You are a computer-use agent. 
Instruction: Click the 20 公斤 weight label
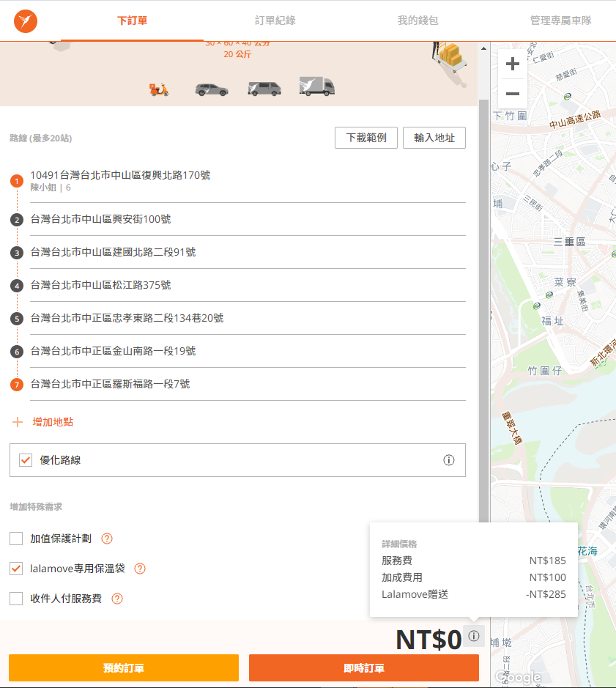click(237, 54)
